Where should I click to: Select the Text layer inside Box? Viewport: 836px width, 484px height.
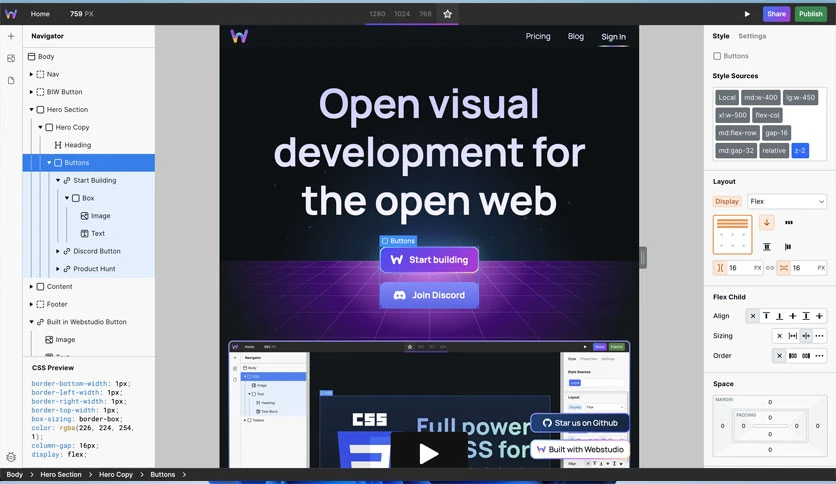coord(93,233)
